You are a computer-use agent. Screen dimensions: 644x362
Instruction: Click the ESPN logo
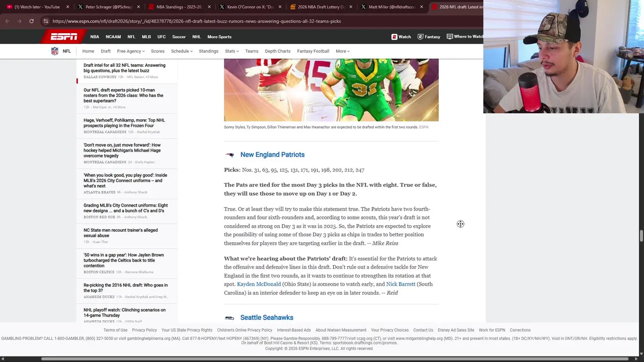tap(64, 37)
